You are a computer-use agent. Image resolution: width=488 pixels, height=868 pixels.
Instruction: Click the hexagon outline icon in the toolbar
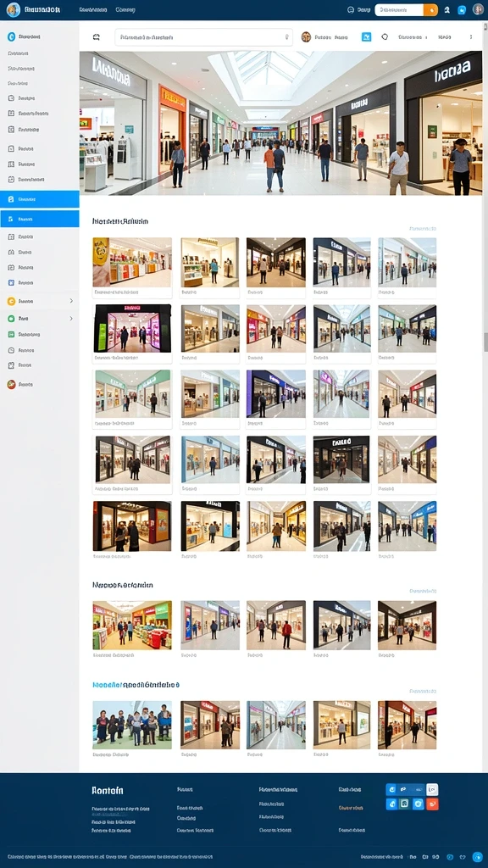coord(385,37)
